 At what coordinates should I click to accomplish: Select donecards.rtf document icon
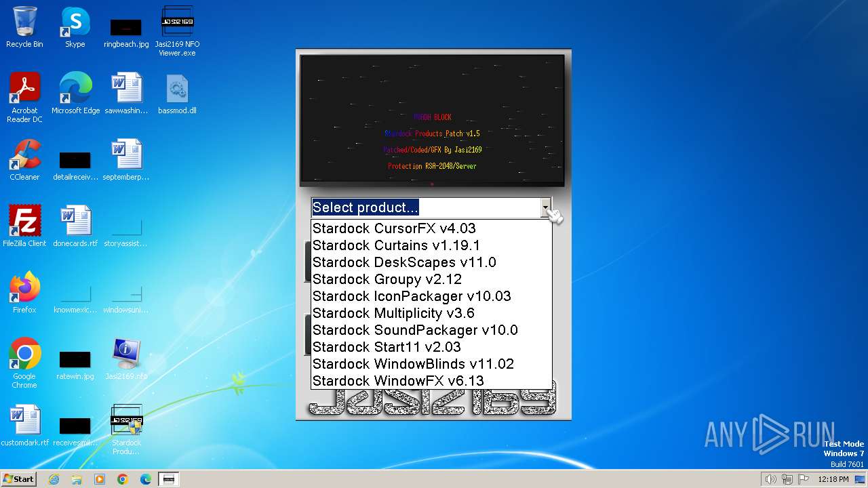point(75,227)
